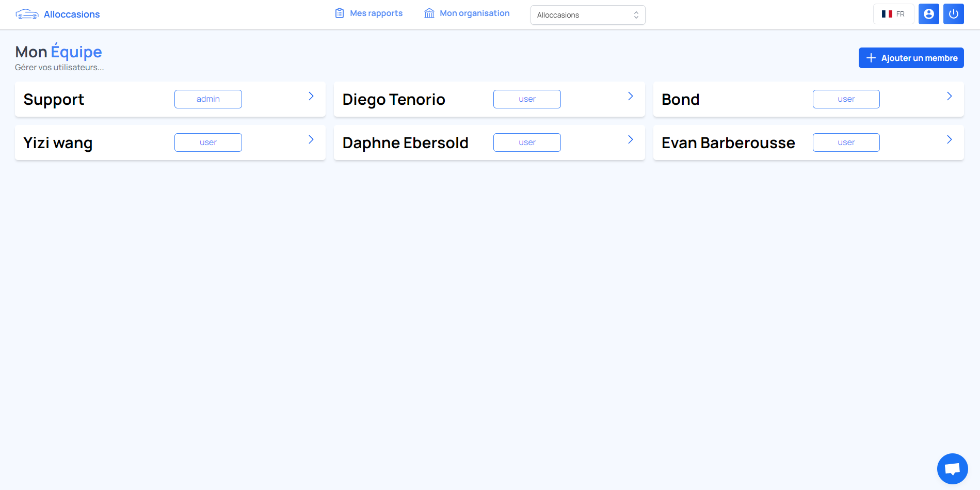Click the user role badge for Yizi wang

[208, 143]
